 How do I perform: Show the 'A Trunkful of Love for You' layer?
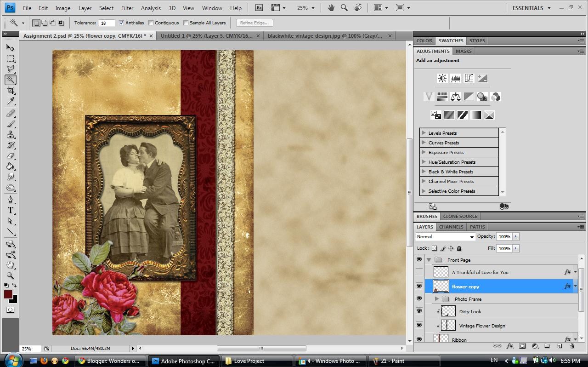point(419,272)
